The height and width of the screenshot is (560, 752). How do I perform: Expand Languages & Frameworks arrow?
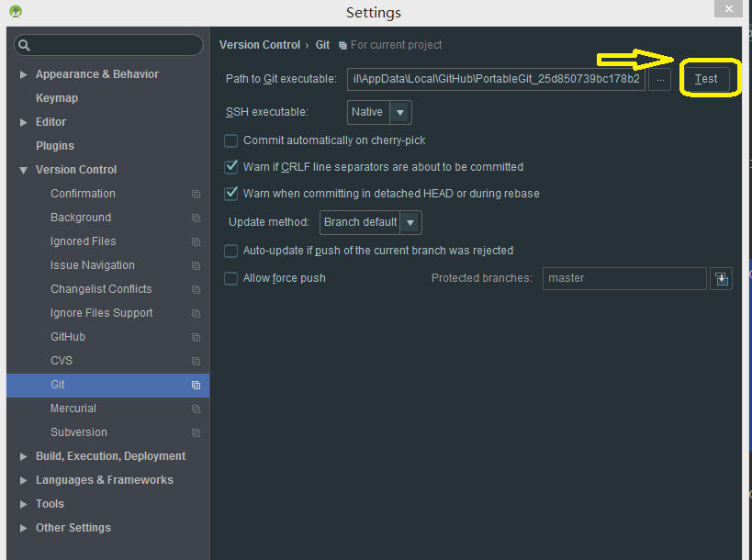(x=23, y=480)
